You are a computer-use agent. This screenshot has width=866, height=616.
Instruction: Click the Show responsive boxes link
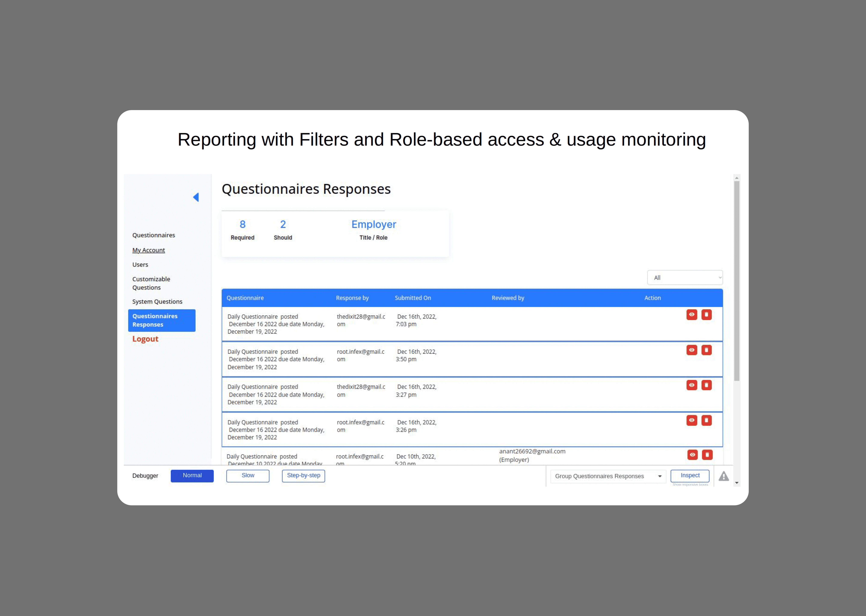pyautogui.click(x=690, y=485)
